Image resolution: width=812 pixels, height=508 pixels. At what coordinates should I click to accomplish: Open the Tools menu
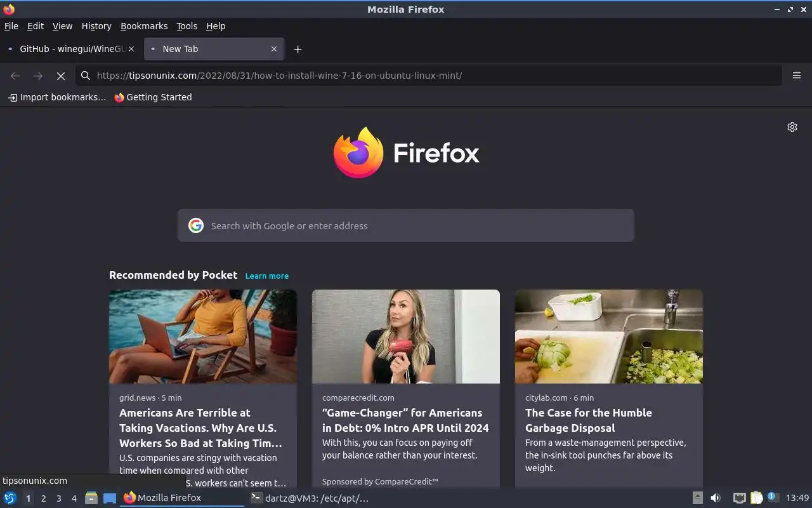[x=187, y=26]
